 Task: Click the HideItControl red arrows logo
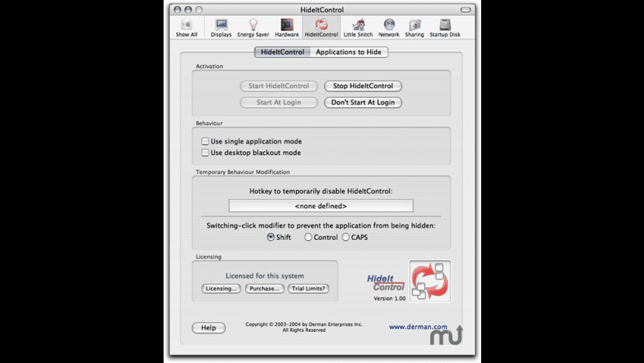(x=430, y=282)
